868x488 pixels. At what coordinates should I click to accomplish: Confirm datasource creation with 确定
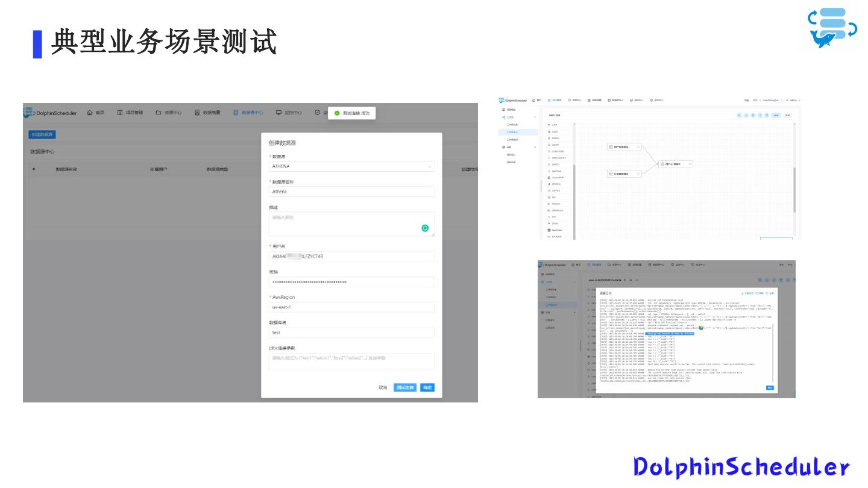427,387
